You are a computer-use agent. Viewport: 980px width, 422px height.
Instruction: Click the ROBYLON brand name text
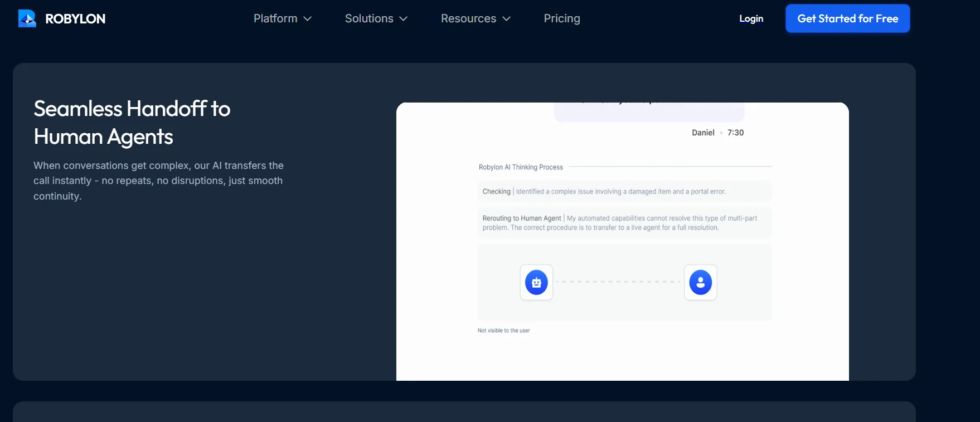[x=75, y=19]
